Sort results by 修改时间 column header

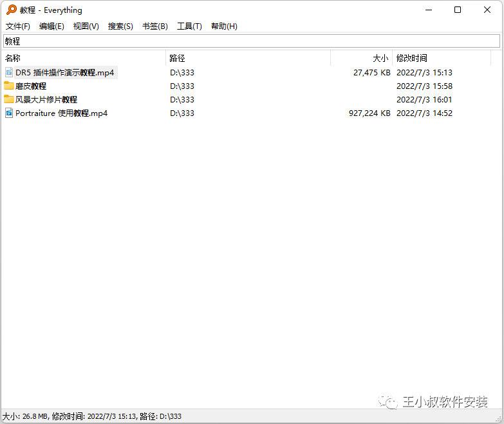pyautogui.click(x=442, y=58)
